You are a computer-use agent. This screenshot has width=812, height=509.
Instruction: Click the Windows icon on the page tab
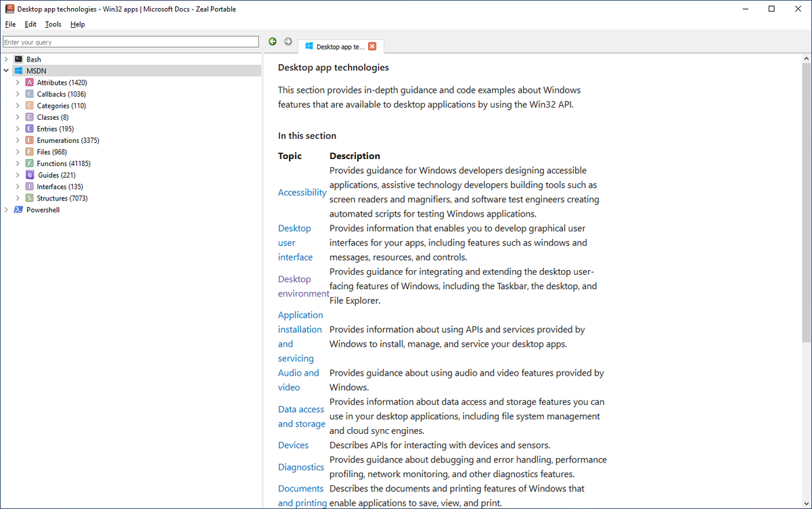click(309, 47)
